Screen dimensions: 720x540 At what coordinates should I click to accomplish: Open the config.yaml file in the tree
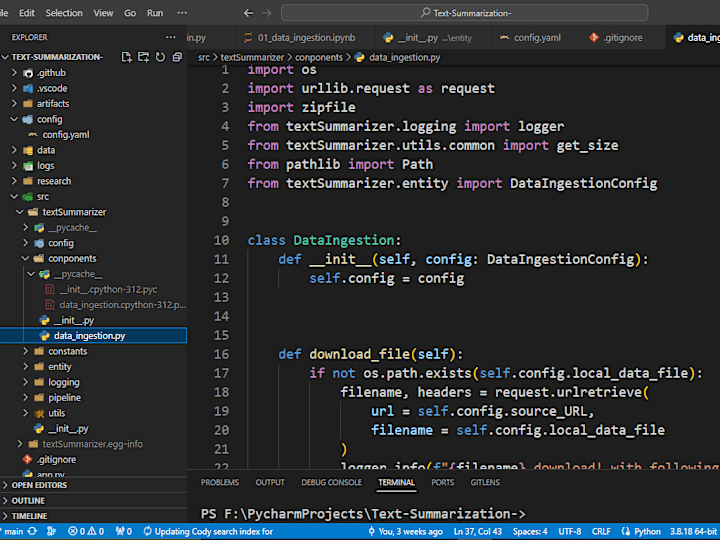[66, 135]
